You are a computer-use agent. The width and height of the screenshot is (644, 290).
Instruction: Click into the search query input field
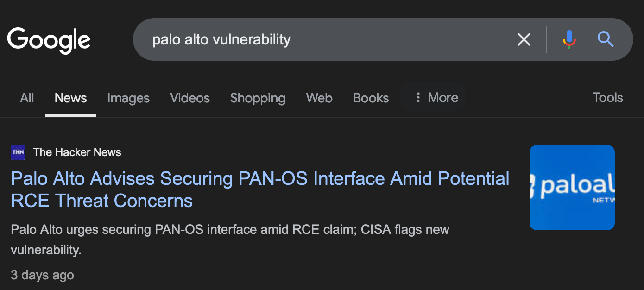tap(324, 40)
